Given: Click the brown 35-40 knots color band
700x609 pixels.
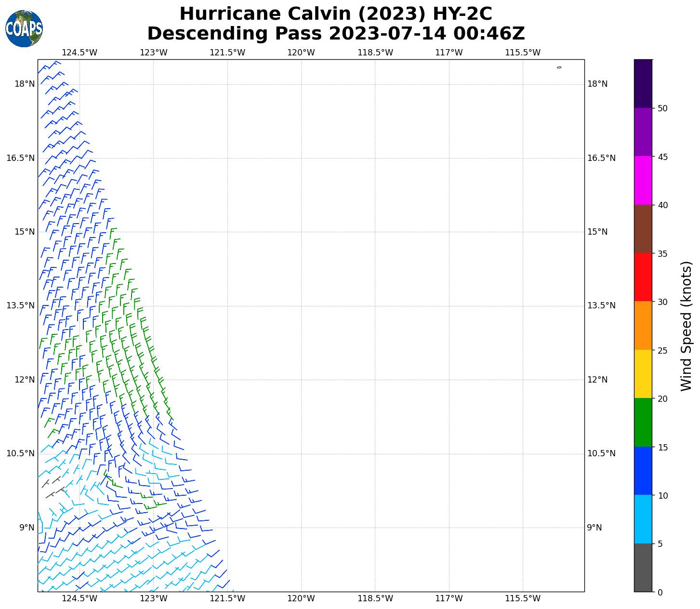Looking at the screenshot, I should [x=643, y=229].
